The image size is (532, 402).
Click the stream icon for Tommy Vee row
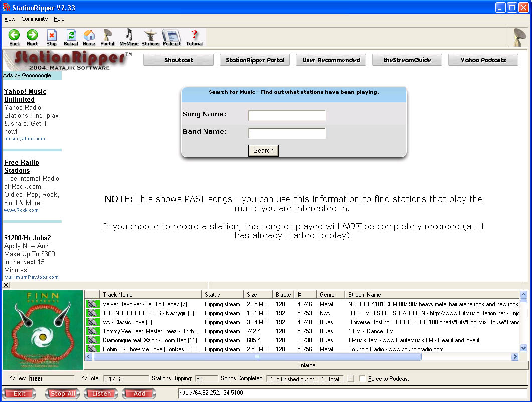[92, 331]
